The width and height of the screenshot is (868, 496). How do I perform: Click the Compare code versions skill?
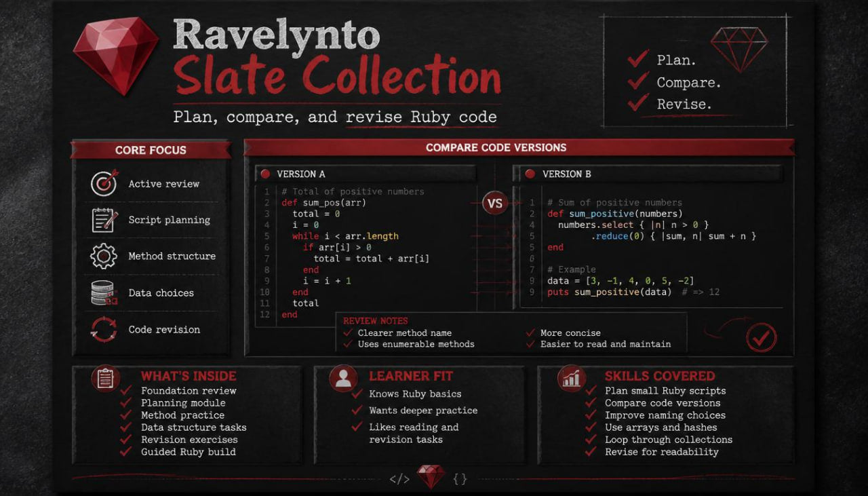point(663,402)
